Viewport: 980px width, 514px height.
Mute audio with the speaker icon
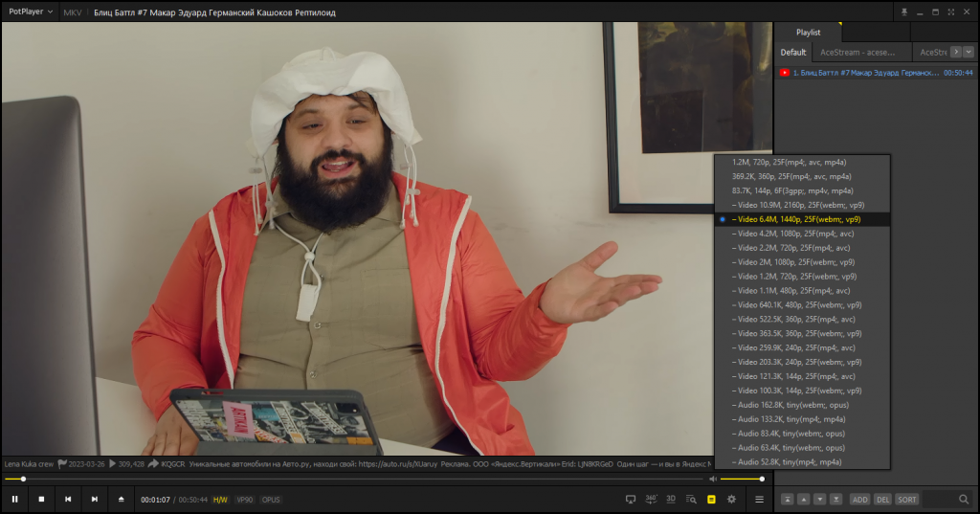[x=712, y=479]
